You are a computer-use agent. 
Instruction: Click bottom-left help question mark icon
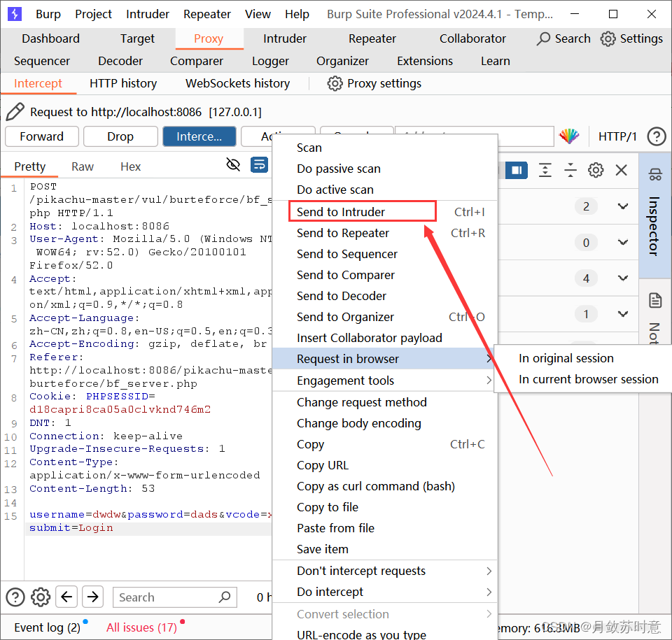15,597
